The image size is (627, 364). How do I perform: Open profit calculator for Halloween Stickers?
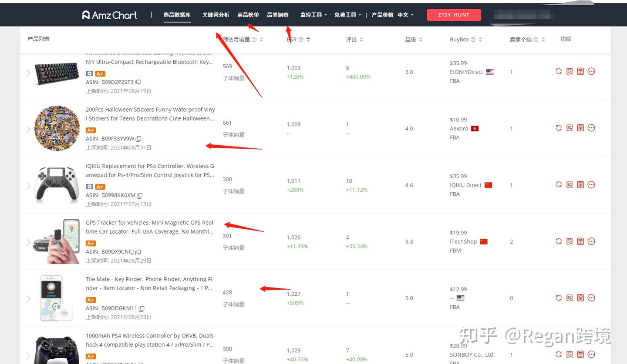[580, 128]
